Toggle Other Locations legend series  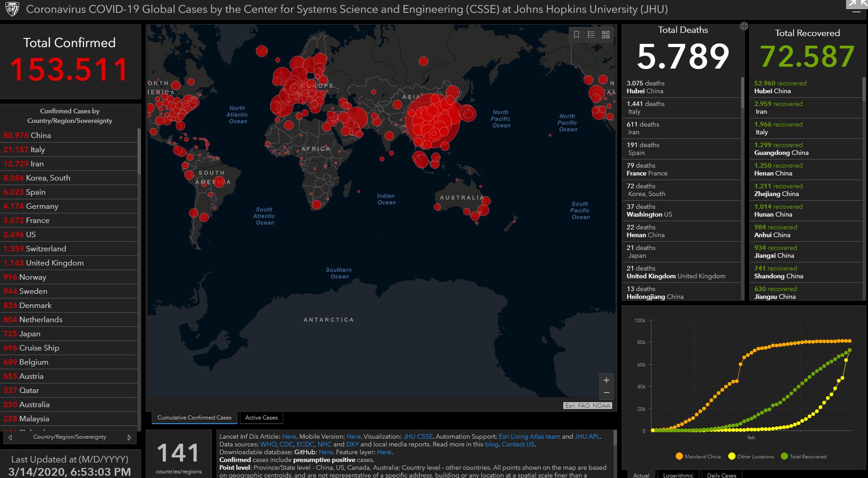click(751, 457)
